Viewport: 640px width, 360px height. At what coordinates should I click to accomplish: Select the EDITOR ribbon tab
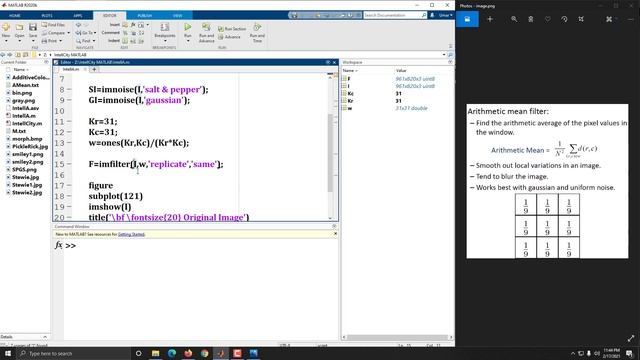tap(109, 16)
